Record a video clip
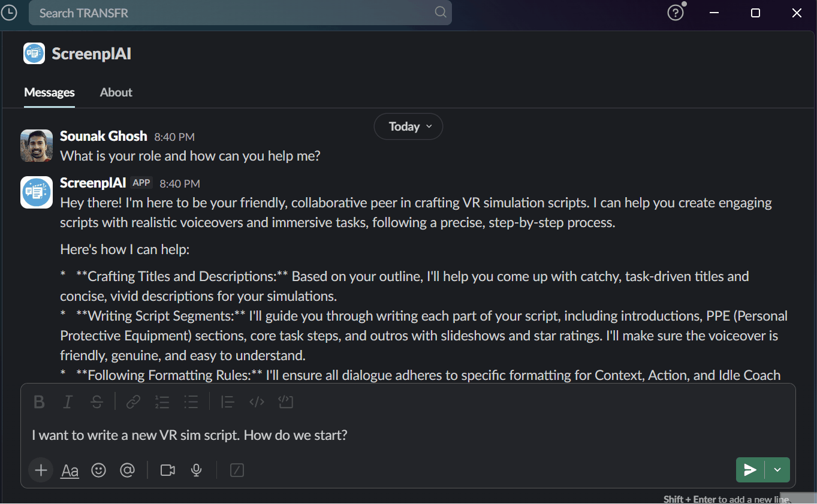Screen dimensions: 817x504 tap(167, 470)
